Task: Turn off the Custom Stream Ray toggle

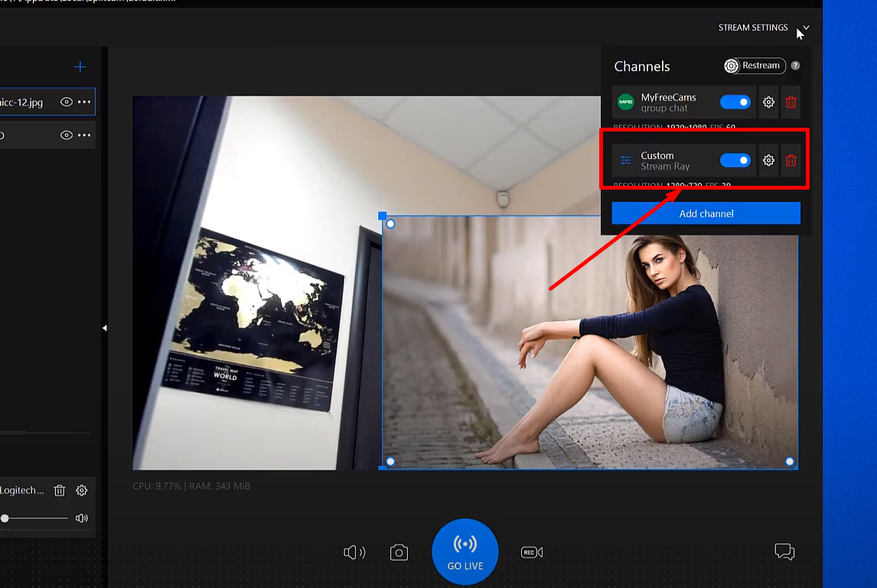Action: coord(735,161)
